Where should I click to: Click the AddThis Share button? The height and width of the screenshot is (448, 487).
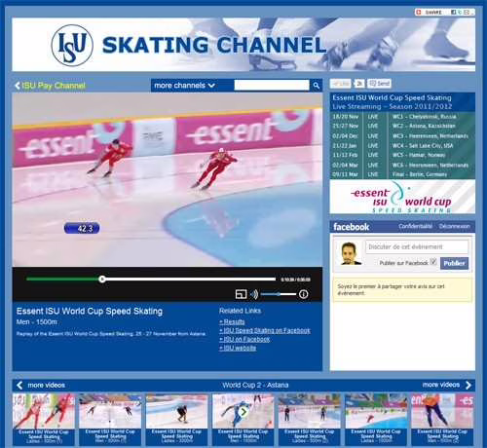tap(429, 12)
